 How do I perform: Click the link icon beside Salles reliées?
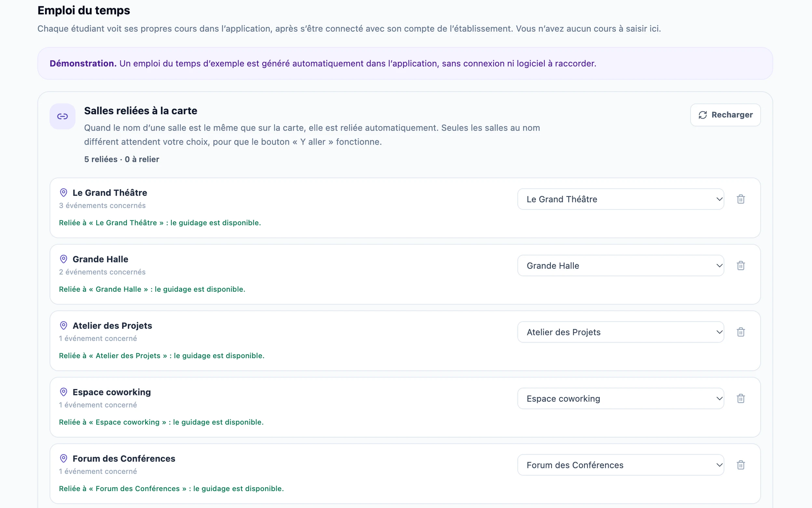click(x=62, y=116)
